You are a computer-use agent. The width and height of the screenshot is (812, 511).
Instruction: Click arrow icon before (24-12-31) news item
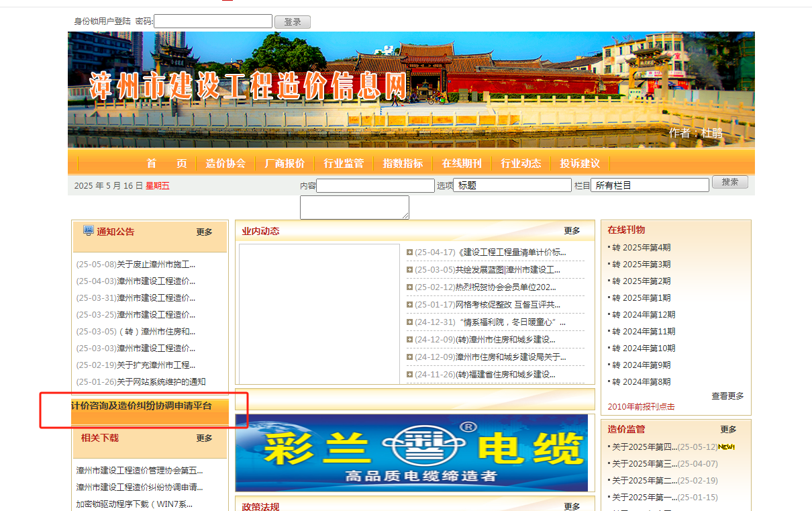[409, 322]
